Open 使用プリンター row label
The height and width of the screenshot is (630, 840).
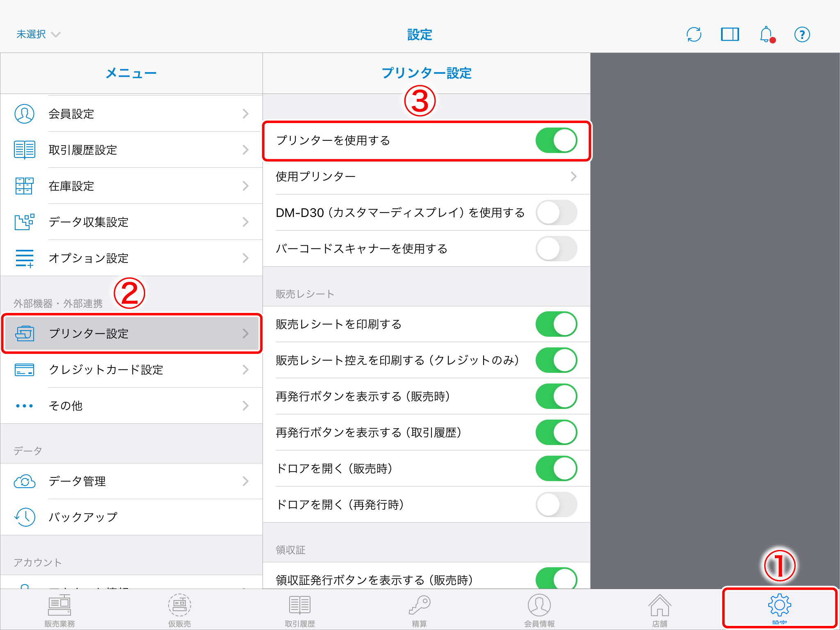point(315,176)
